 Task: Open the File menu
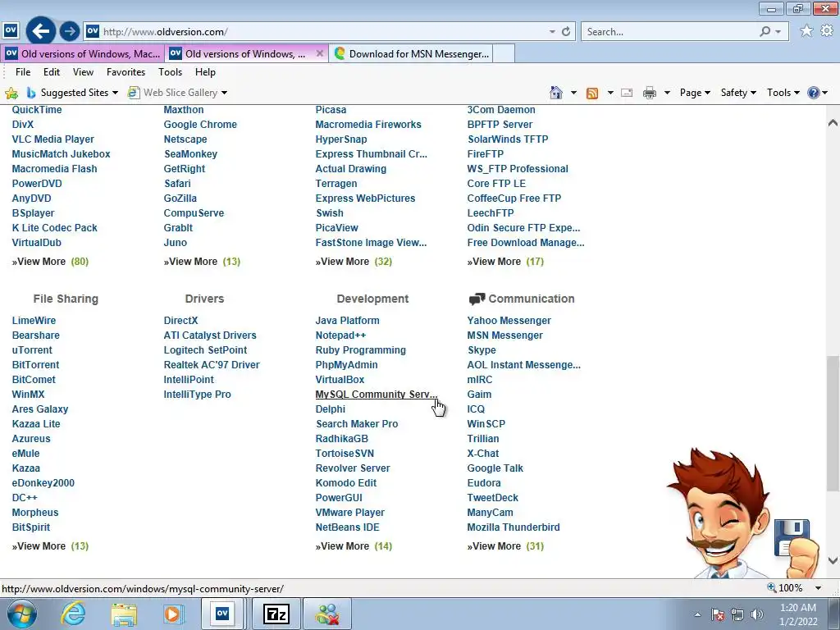tap(23, 72)
